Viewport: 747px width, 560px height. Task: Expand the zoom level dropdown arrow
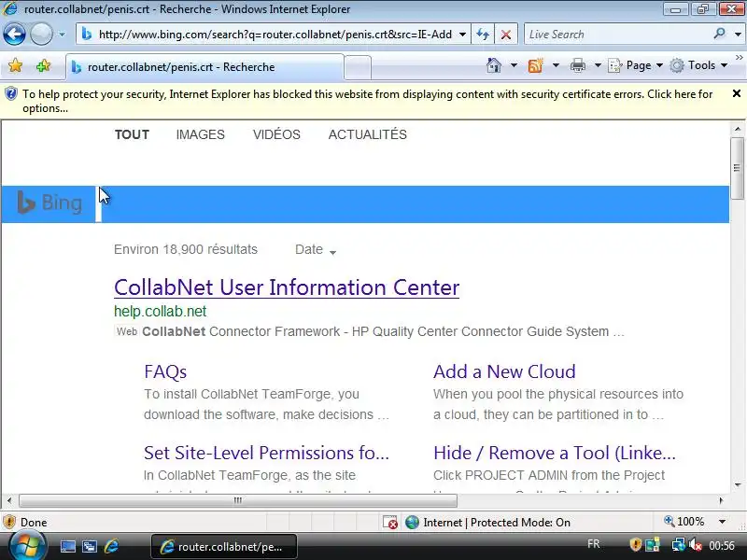coord(722,522)
